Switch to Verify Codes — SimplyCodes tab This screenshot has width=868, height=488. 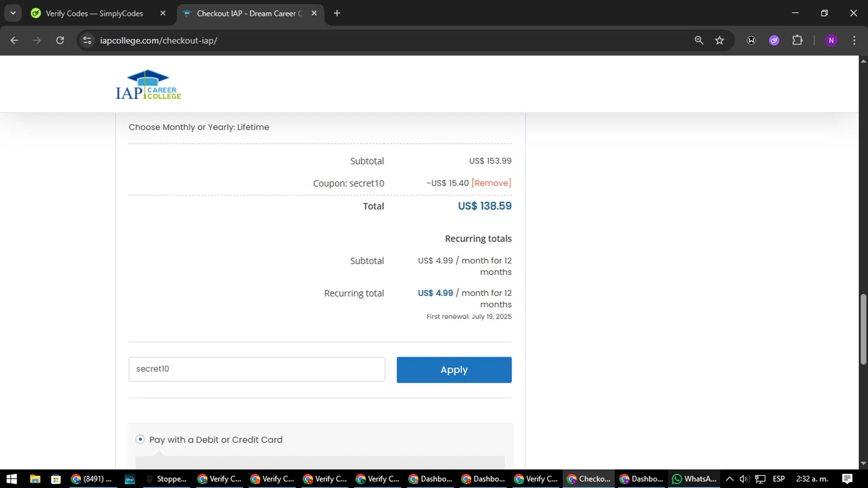click(x=94, y=13)
